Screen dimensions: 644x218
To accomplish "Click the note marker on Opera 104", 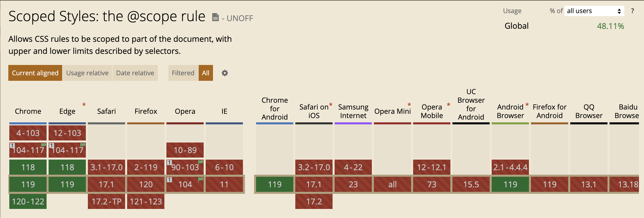I will (169, 180).
